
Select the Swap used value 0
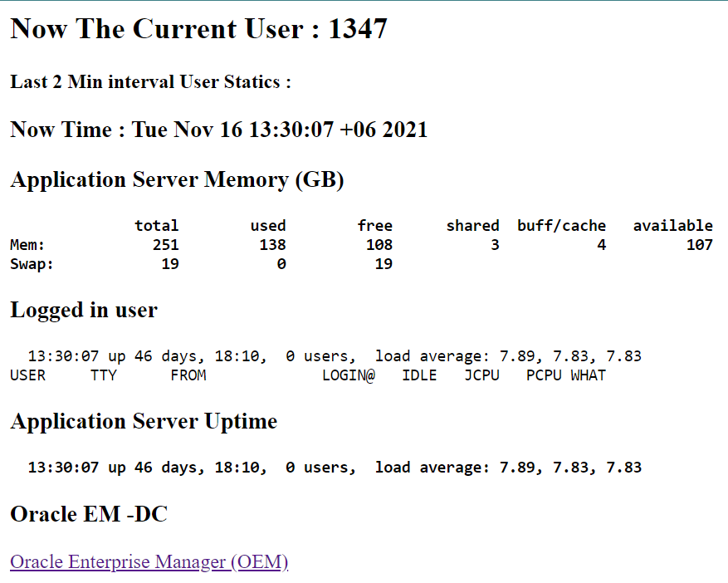[281, 264]
